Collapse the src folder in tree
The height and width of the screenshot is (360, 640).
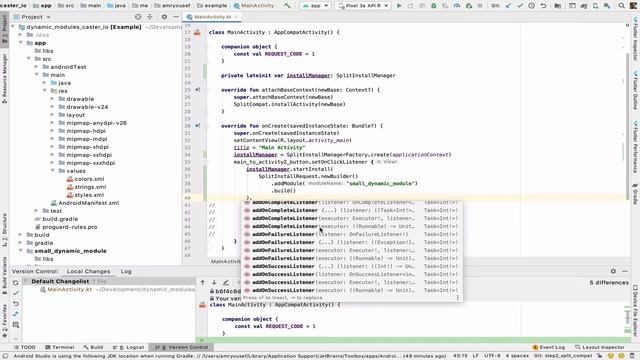tap(29, 59)
